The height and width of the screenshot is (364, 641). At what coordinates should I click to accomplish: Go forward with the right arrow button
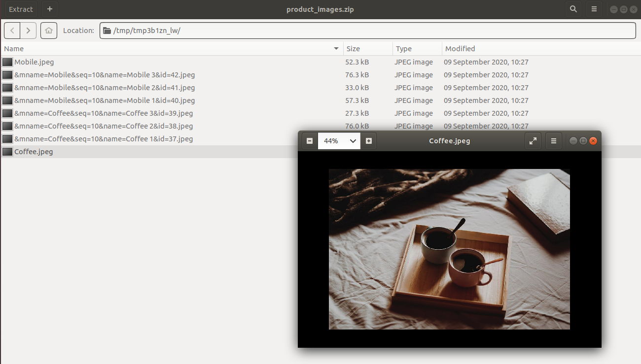click(x=29, y=31)
